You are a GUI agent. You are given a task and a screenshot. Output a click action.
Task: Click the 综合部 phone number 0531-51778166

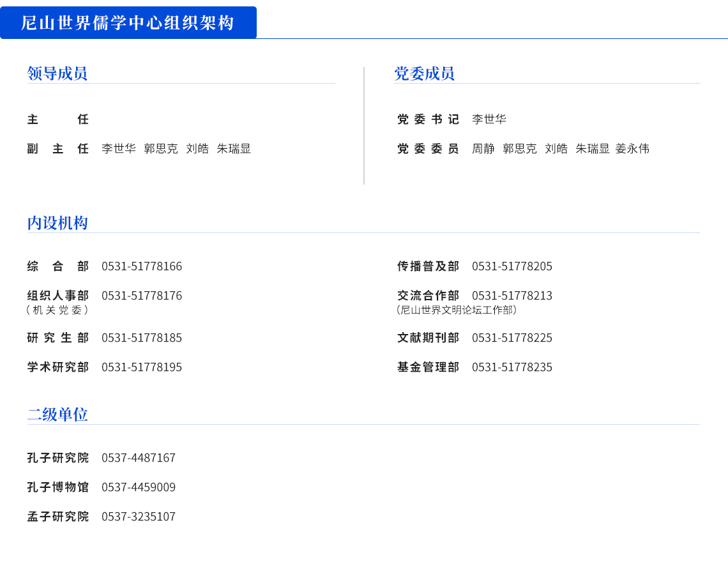[x=142, y=266]
